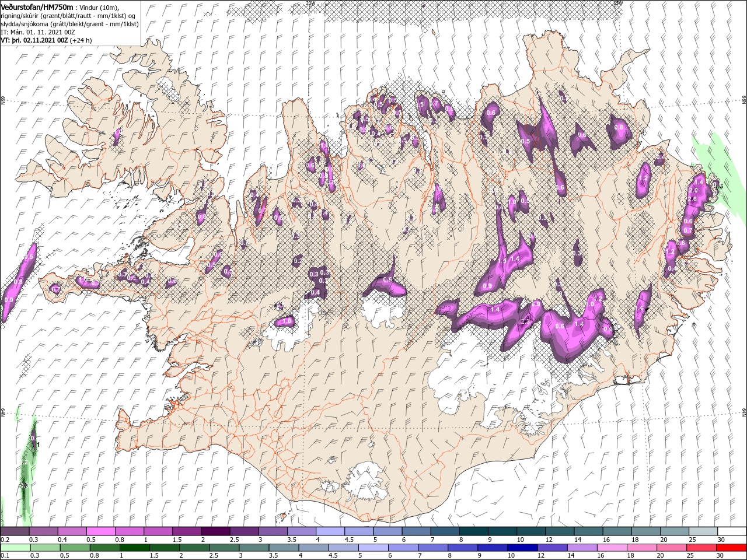Click the bottom-row swatch between 20 and 25
Viewport: 747px width, 560px height.
pos(670,548)
